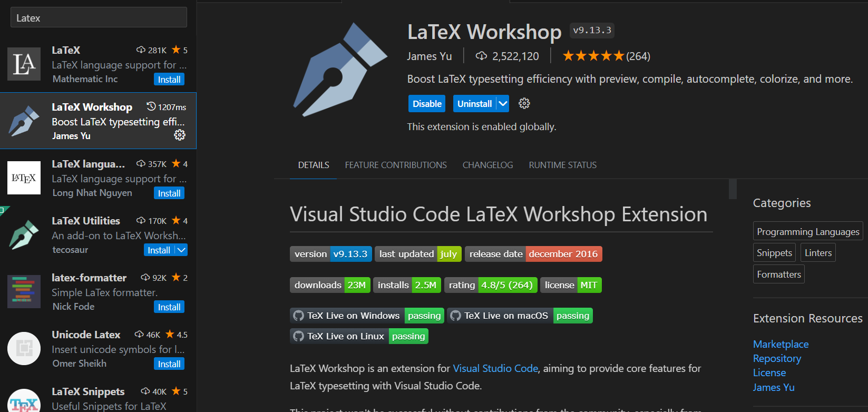Install the LaTeX extension by Mathematic Inc
The height and width of the screenshot is (412, 868).
point(169,80)
